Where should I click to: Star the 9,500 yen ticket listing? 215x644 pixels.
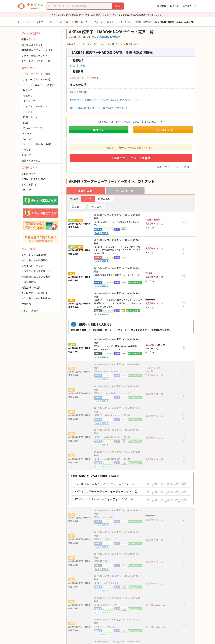(184, 303)
